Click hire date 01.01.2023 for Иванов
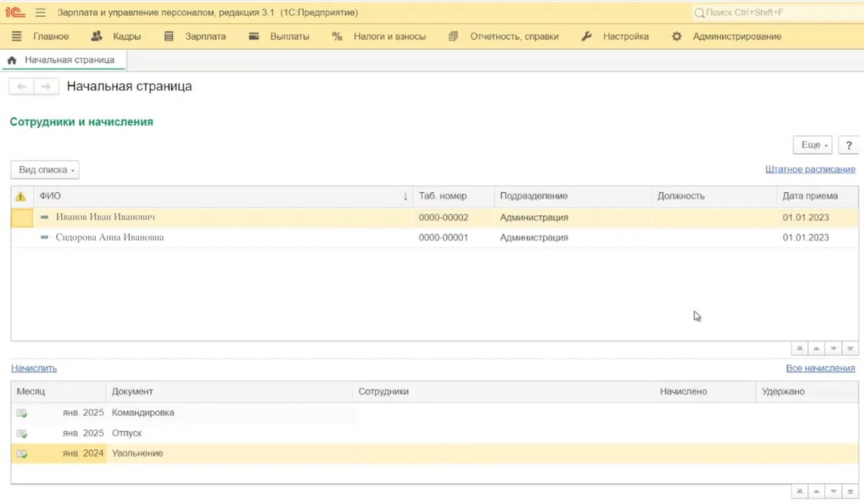This screenshot has height=504, width=864. pyautogui.click(x=806, y=217)
